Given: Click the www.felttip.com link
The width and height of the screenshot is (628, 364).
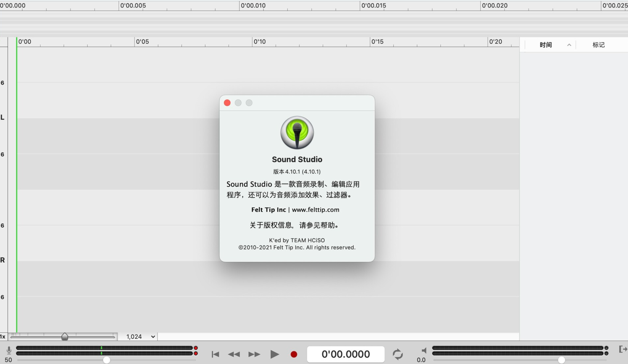Looking at the screenshot, I should [x=315, y=210].
